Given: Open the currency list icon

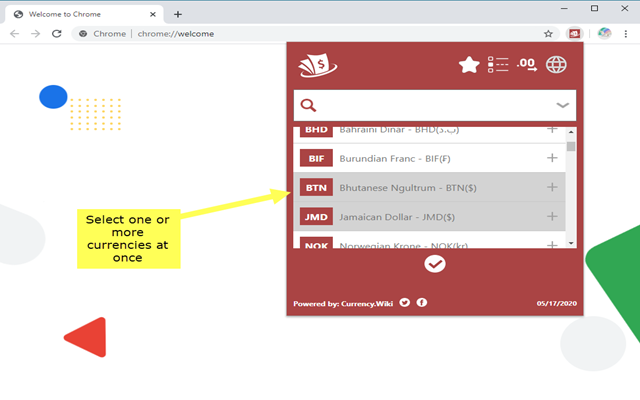Looking at the screenshot, I should click(498, 65).
